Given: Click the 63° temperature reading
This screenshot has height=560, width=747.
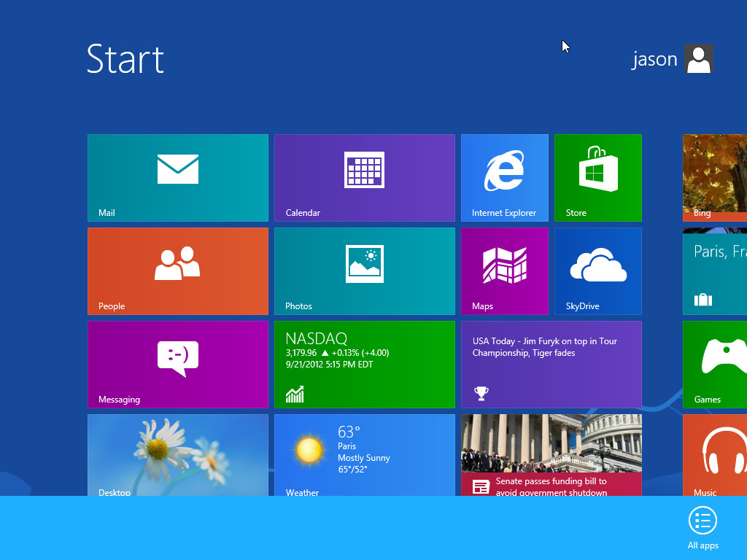Looking at the screenshot, I should (x=349, y=432).
